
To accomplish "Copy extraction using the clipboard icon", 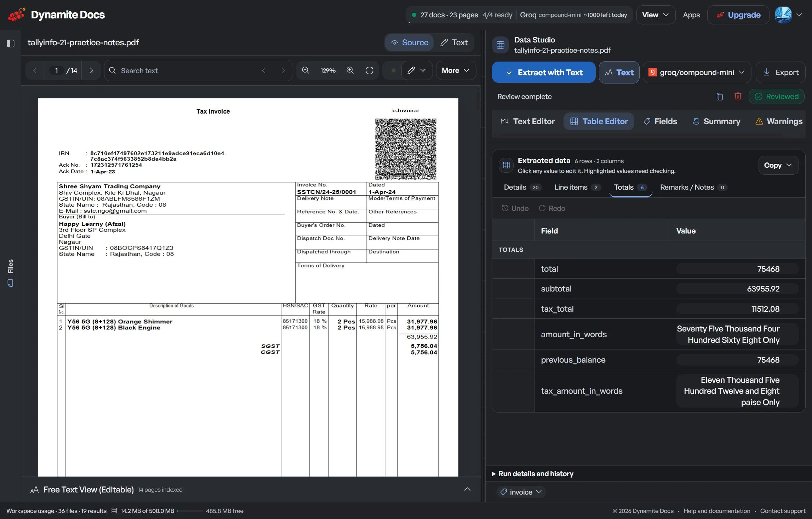I will coord(720,97).
